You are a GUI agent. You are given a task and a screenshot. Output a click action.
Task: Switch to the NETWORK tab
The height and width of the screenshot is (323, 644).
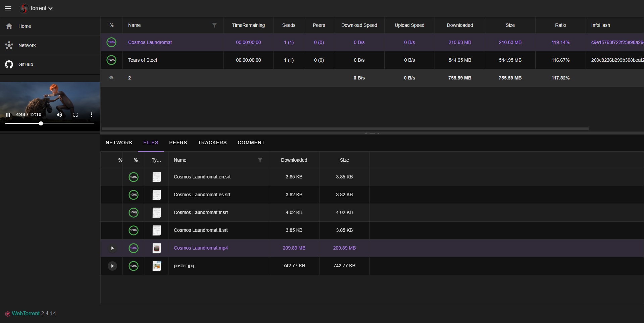coord(119,143)
